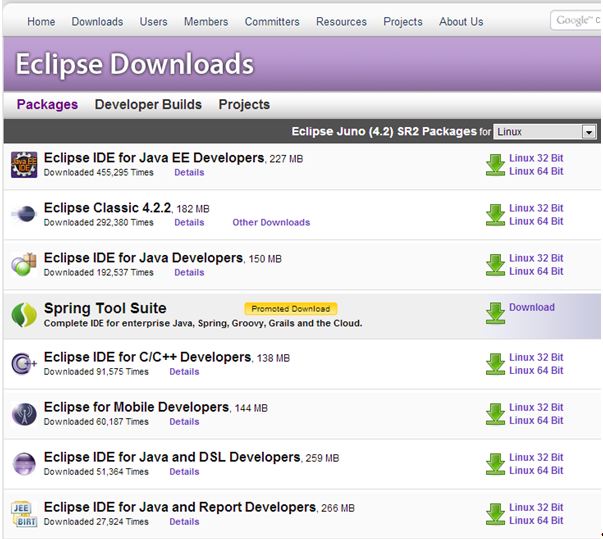The height and width of the screenshot is (539, 603).
Task: Click the Java and DSL Developers icon
Action: tap(24, 464)
